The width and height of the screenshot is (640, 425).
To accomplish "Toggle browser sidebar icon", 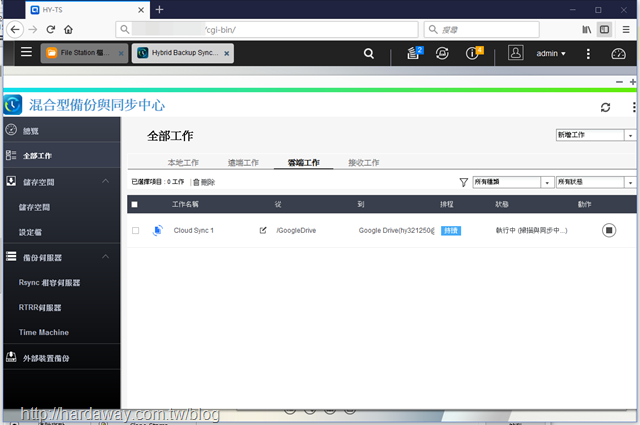I will point(604,29).
